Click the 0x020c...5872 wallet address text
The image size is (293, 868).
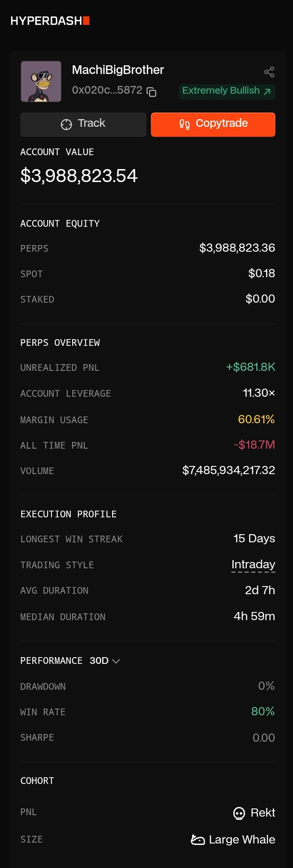coord(107,90)
